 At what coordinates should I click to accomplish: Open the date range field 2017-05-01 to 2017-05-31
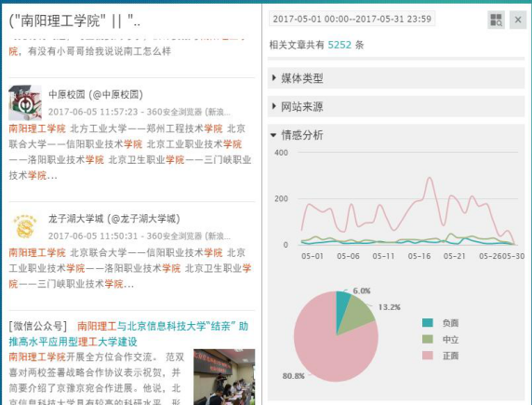point(352,19)
